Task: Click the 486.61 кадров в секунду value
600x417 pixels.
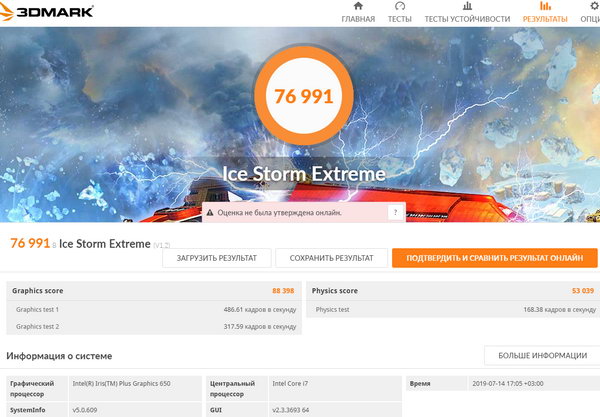Action: click(x=260, y=309)
